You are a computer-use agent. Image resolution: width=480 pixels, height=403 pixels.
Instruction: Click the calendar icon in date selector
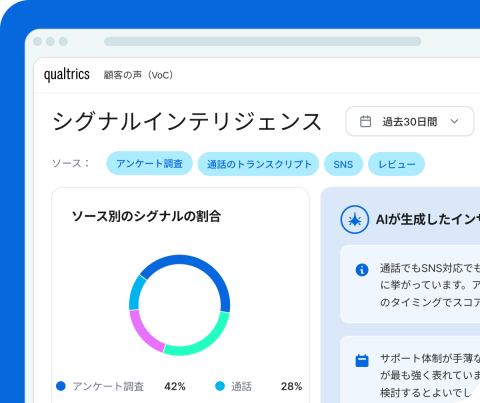pos(365,121)
